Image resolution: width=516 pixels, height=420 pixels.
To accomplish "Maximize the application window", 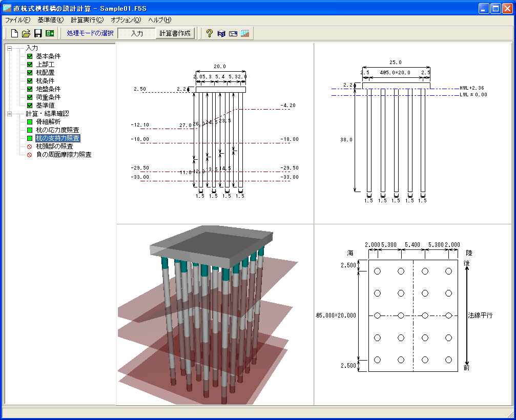I will (496, 8).
